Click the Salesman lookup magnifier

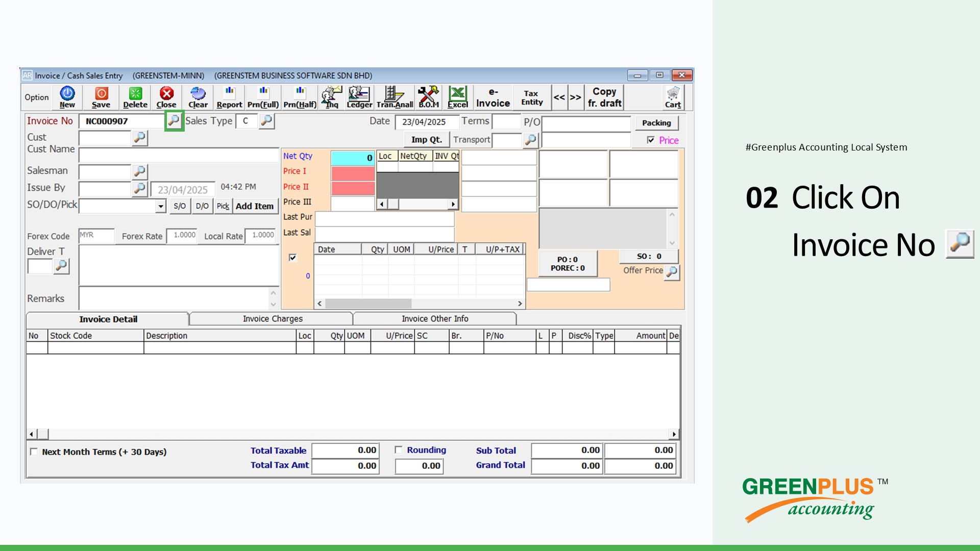click(x=140, y=171)
